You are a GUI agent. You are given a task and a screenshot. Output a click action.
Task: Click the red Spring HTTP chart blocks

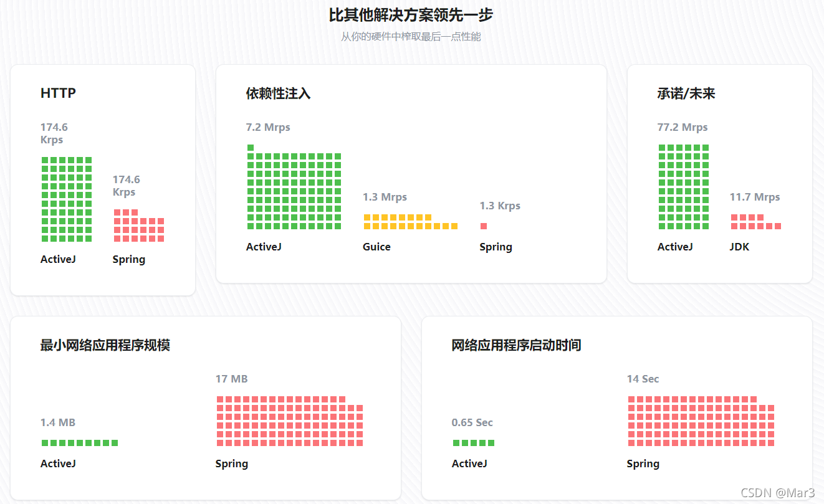click(140, 226)
